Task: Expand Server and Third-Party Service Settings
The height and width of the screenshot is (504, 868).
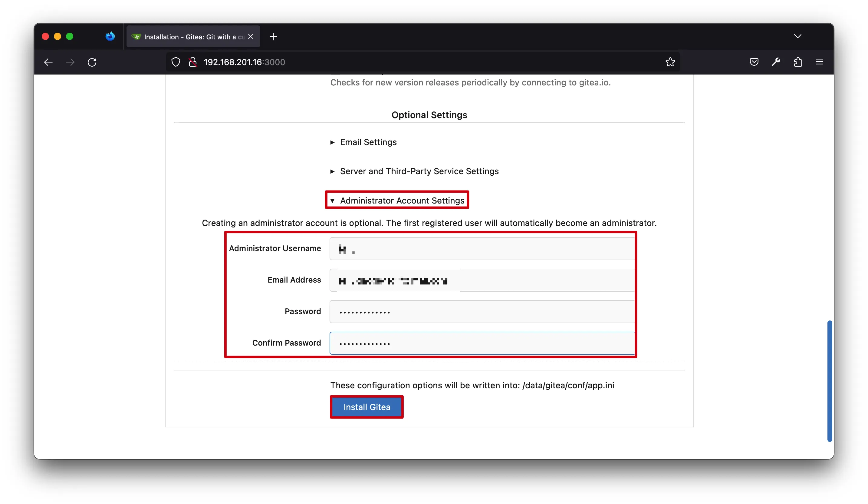Action: (414, 171)
